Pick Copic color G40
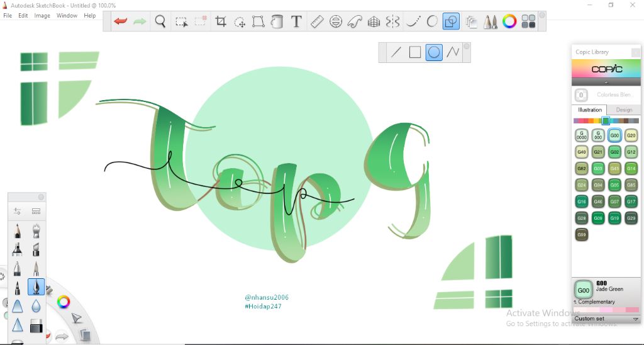Viewport: 644px width, 345px height. tap(582, 152)
